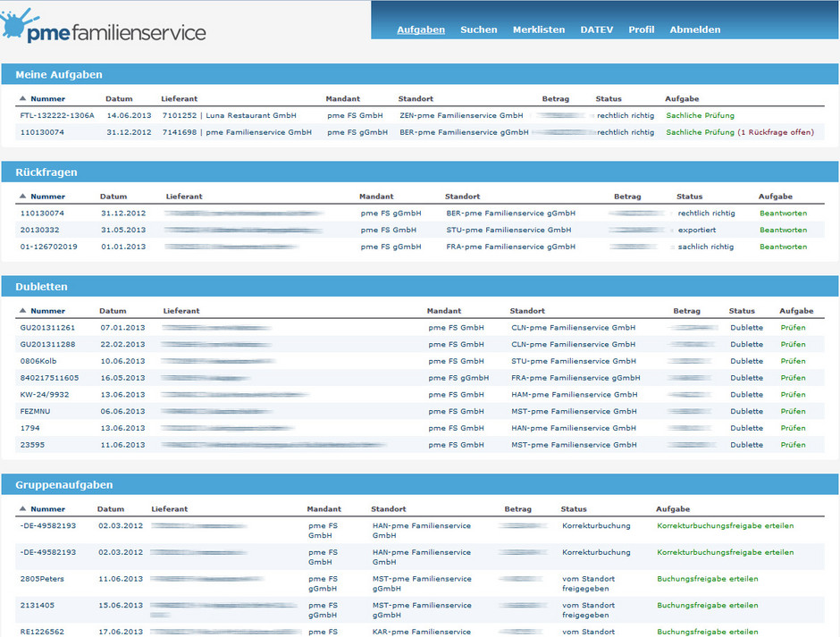Click Beantworten for Rückfrage 20130332
840x637 pixels.
[783, 230]
